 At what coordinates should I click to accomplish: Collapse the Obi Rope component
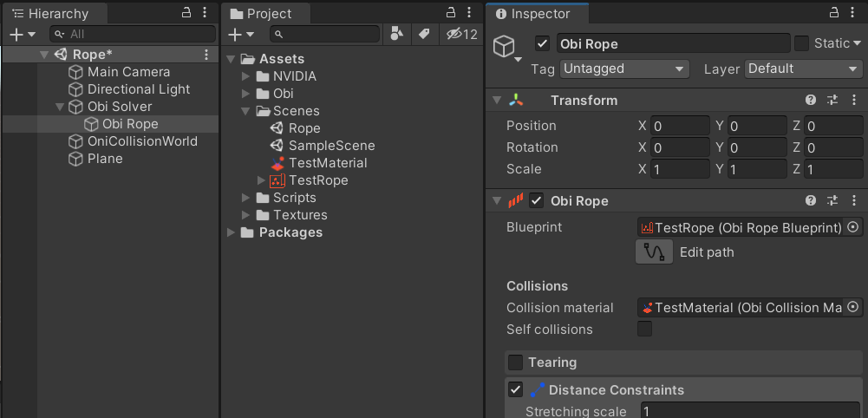[497, 200]
